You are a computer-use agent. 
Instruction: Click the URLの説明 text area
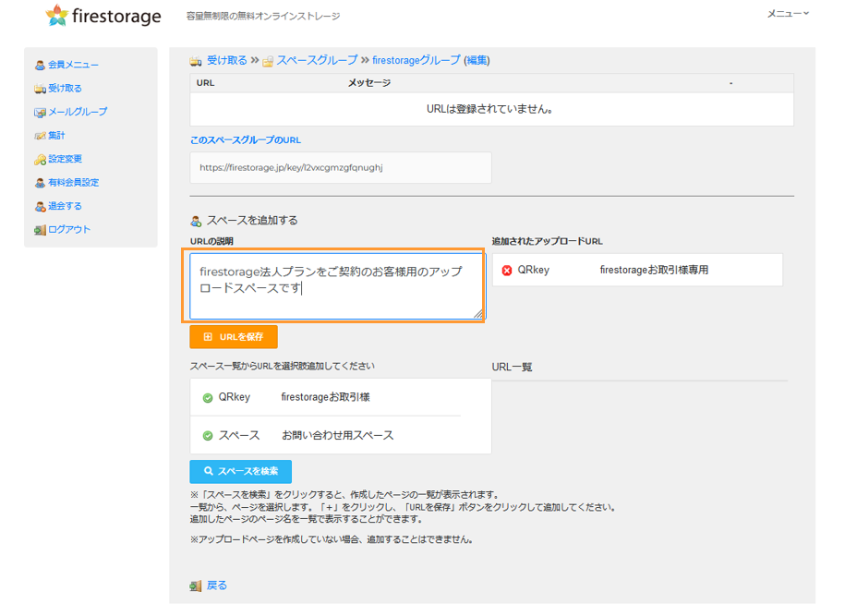click(x=337, y=286)
